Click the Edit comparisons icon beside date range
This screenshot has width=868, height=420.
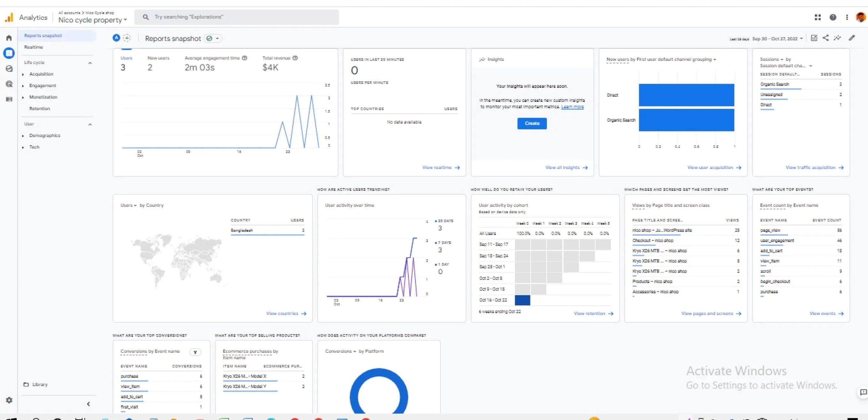coord(814,38)
